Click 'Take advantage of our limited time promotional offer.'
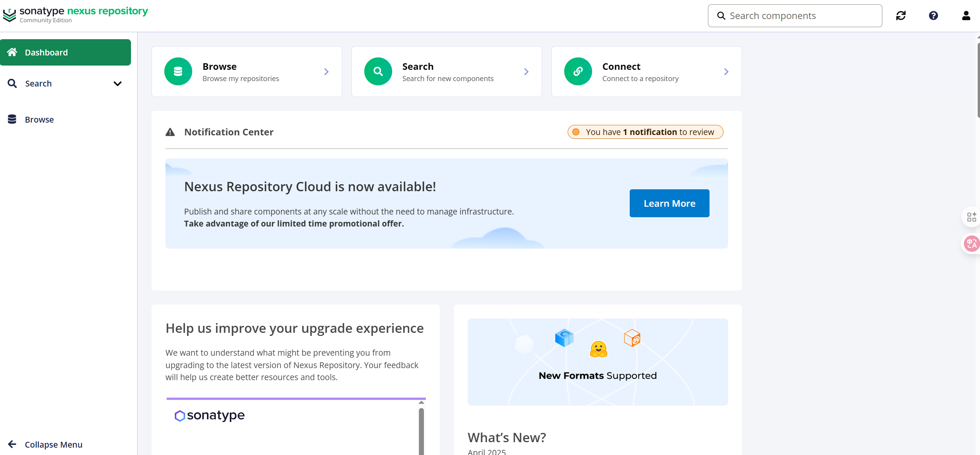 pyautogui.click(x=294, y=223)
